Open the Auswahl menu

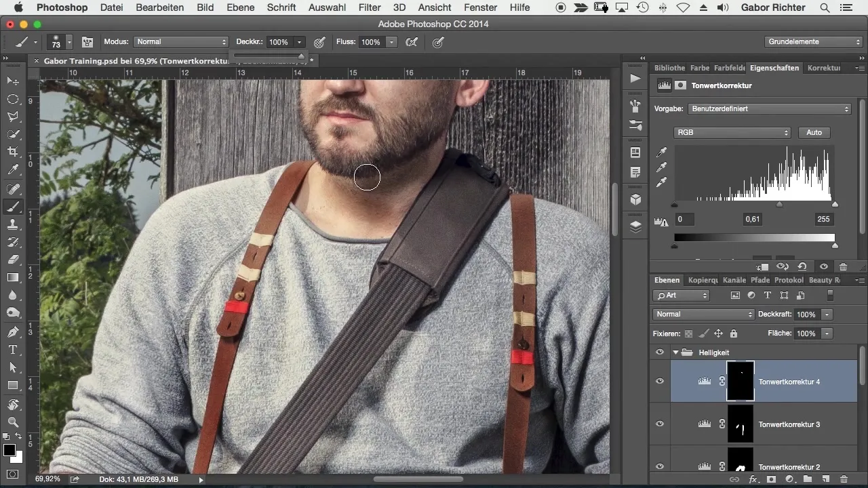[x=328, y=7]
